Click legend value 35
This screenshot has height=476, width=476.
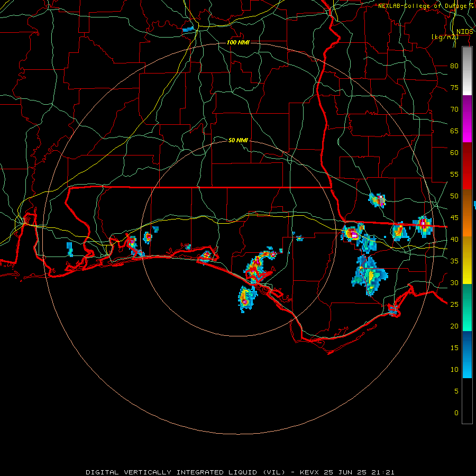454,261
